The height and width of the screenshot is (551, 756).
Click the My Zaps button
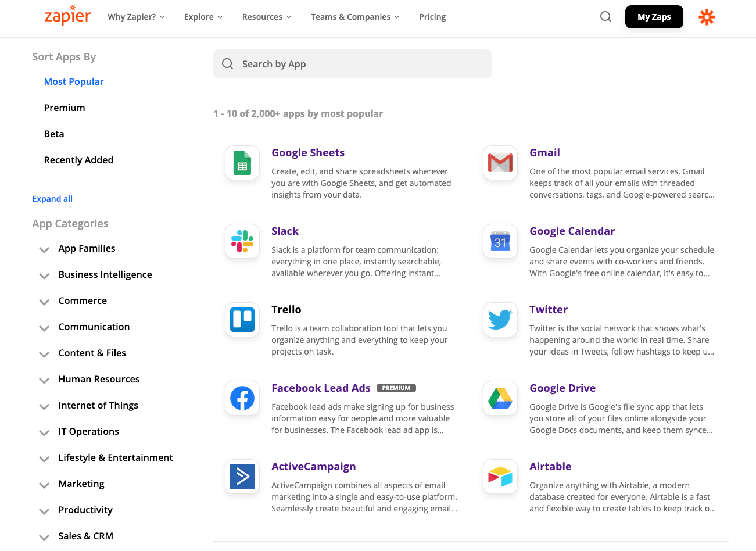654,17
